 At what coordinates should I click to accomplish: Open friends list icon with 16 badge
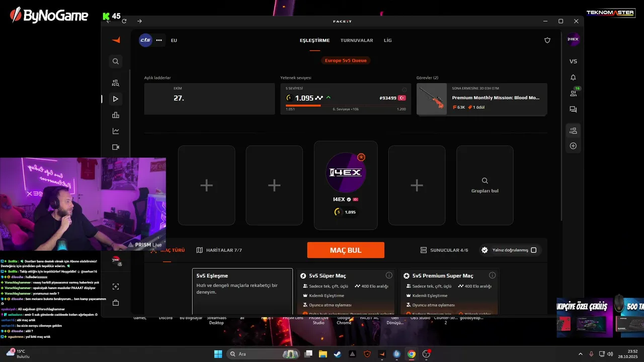click(x=573, y=93)
